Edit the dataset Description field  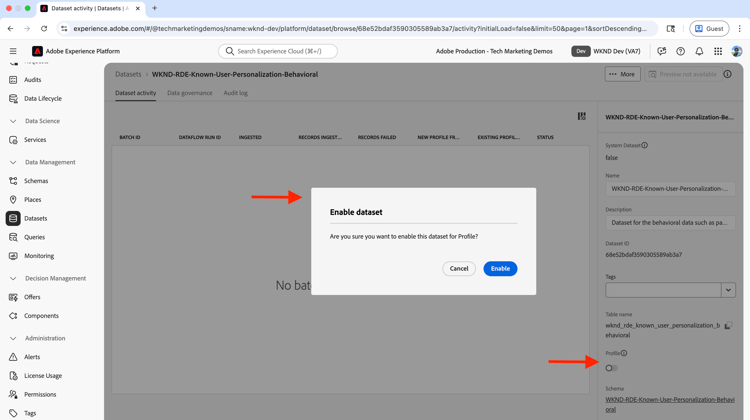pos(670,222)
